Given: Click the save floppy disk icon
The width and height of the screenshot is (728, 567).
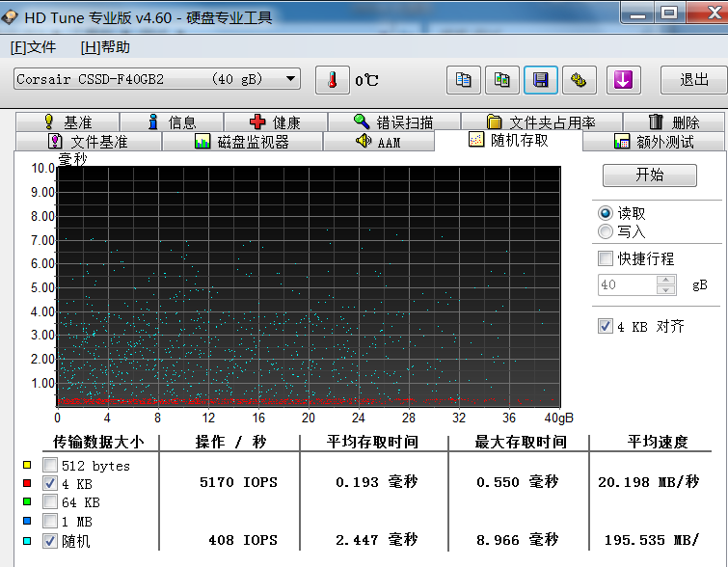Looking at the screenshot, I should coord(540,80).
